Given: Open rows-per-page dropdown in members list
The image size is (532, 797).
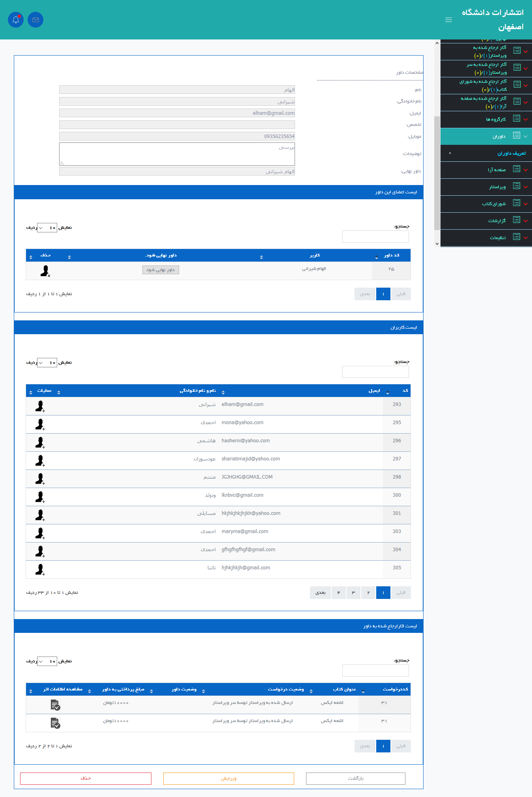Looking at the screenshot, I should pos(47,228).
